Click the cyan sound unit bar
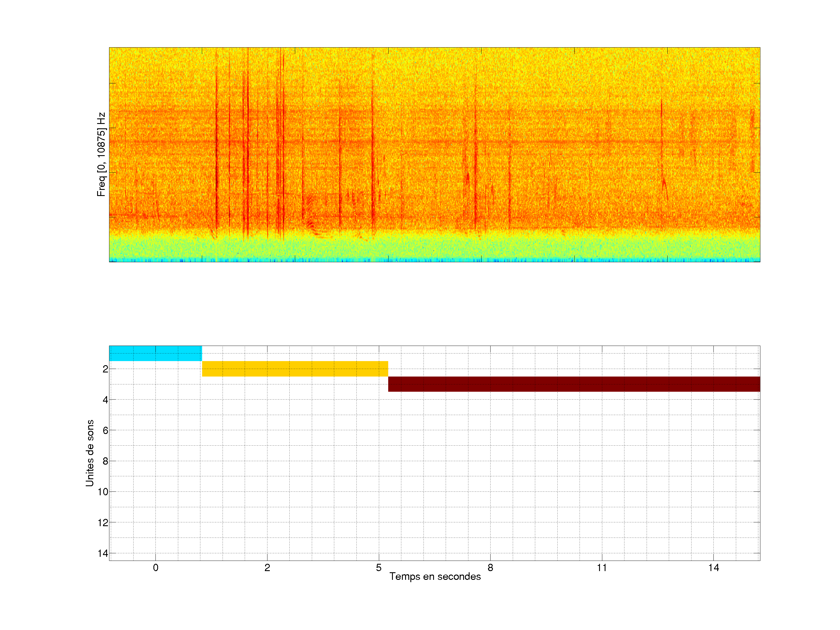The width and height of the screenshot is (840, 630). click(x=155, y=353)
